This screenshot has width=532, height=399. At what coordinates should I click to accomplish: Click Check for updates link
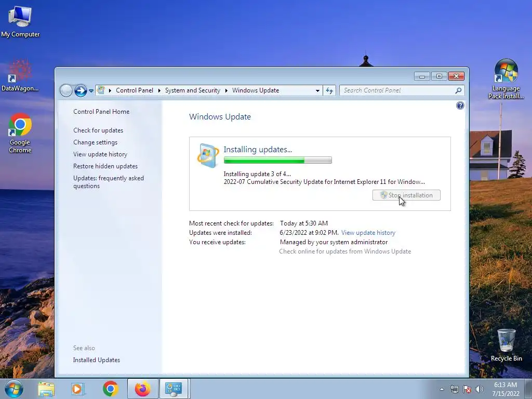point(98,130)
